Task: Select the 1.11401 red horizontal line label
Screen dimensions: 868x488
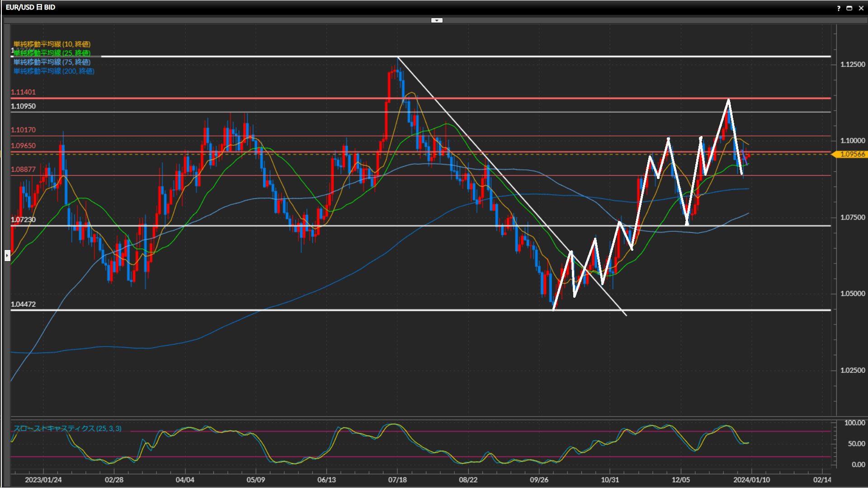Action: pyautogui.click(x=23, y=92)
